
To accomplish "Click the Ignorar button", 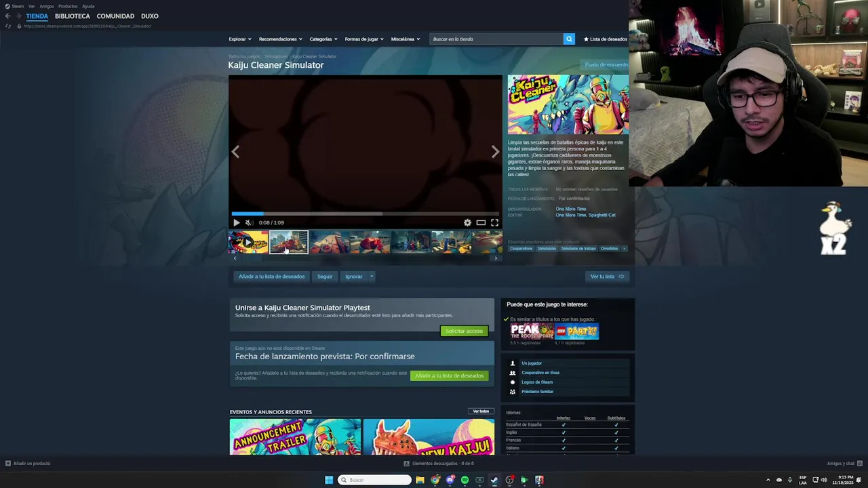I will [354, 277].
